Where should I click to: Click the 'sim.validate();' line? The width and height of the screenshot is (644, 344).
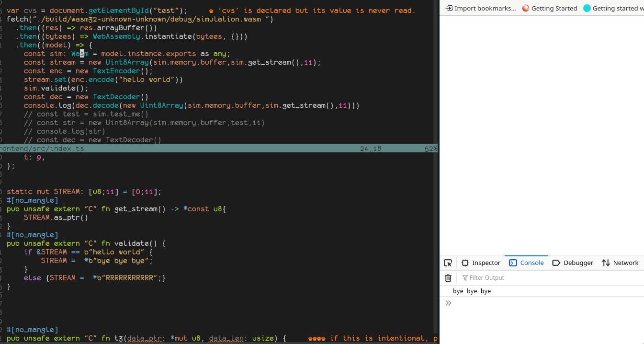pos(56,88)
